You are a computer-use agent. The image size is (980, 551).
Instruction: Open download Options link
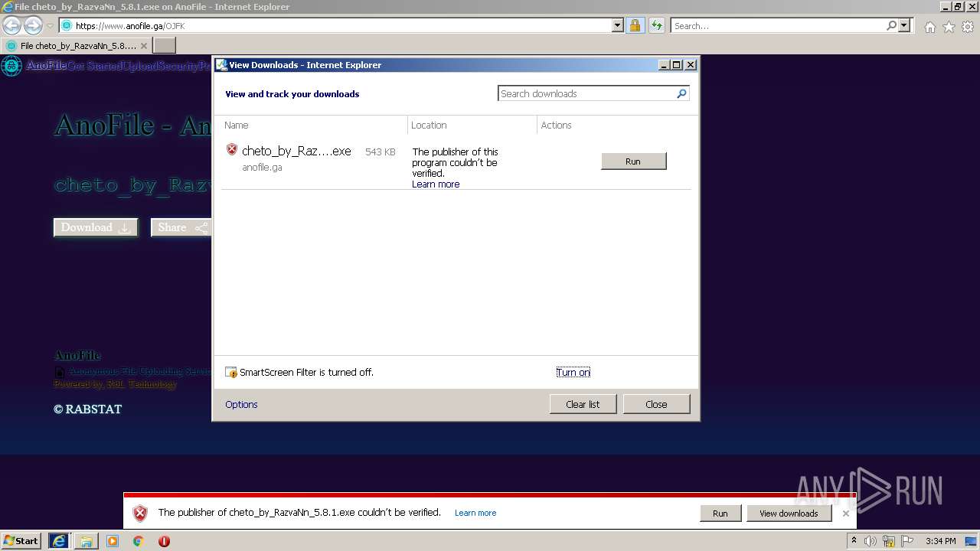[x=241, y=404]
